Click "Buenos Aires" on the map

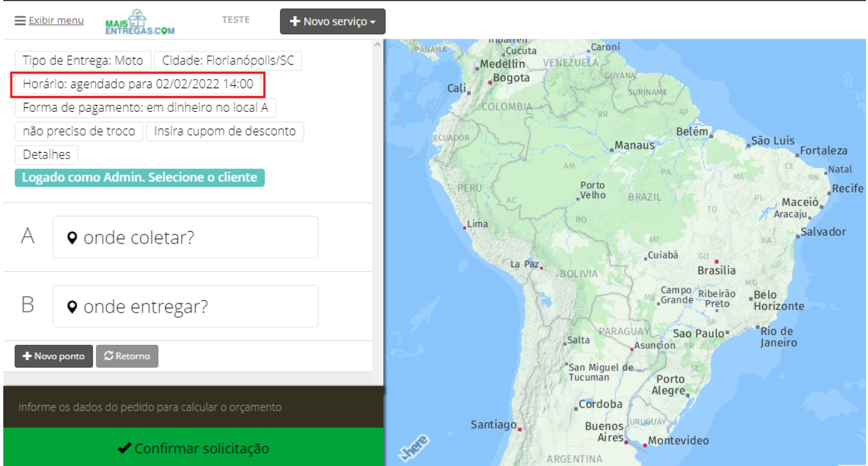605,432
